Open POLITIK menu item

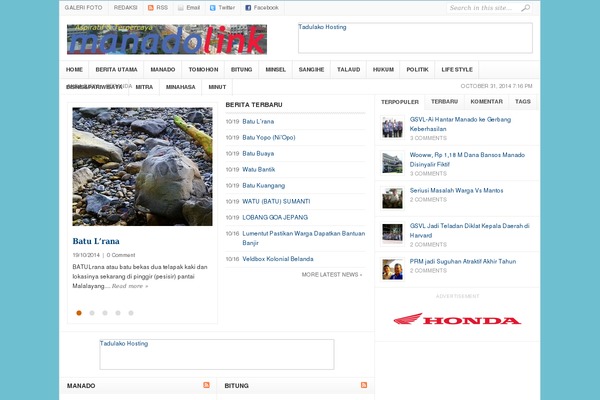click(417, 70)
